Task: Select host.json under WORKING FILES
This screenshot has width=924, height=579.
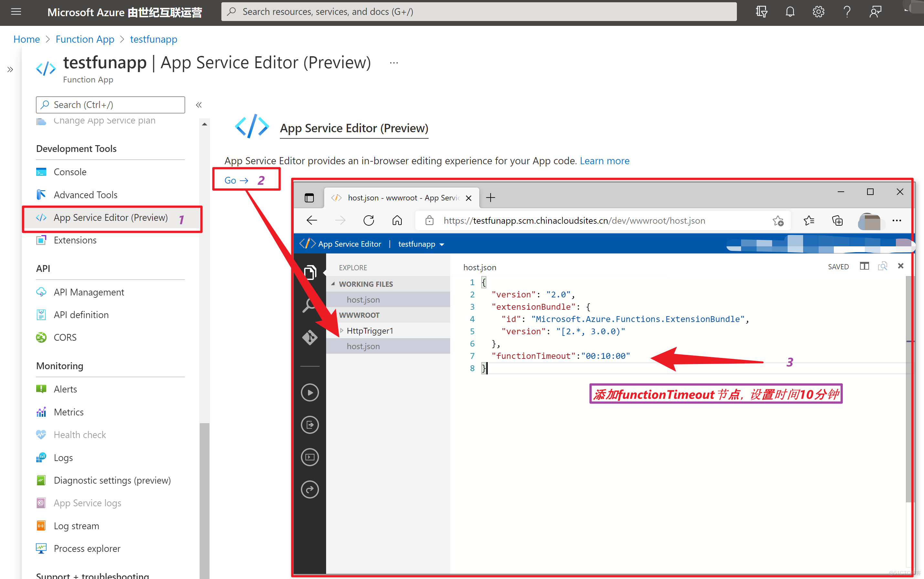Action: (362, 299)
